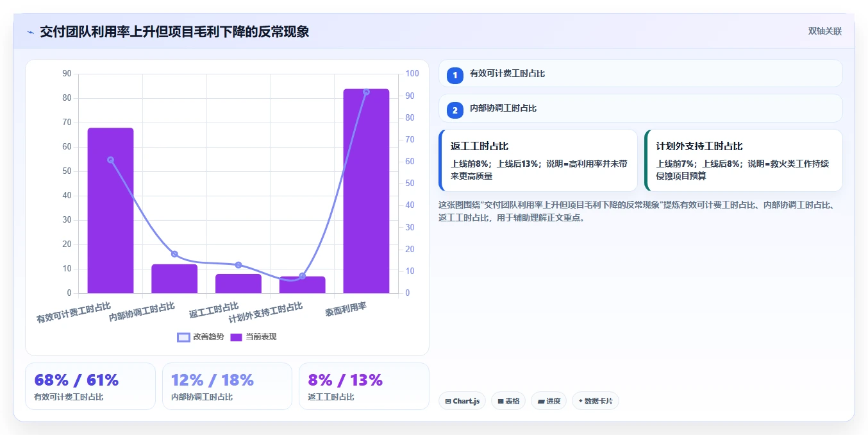Click the header trend icon beside the title

[30, 32]
